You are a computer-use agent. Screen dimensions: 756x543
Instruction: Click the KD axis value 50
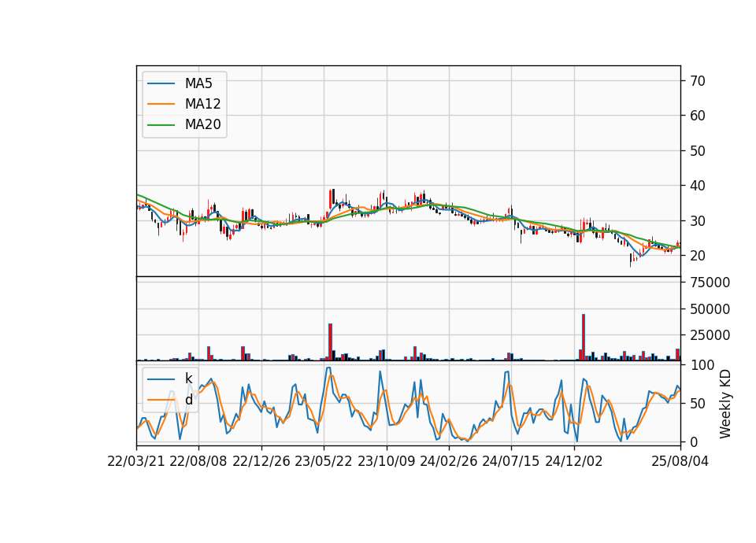(x=697, y=403)
